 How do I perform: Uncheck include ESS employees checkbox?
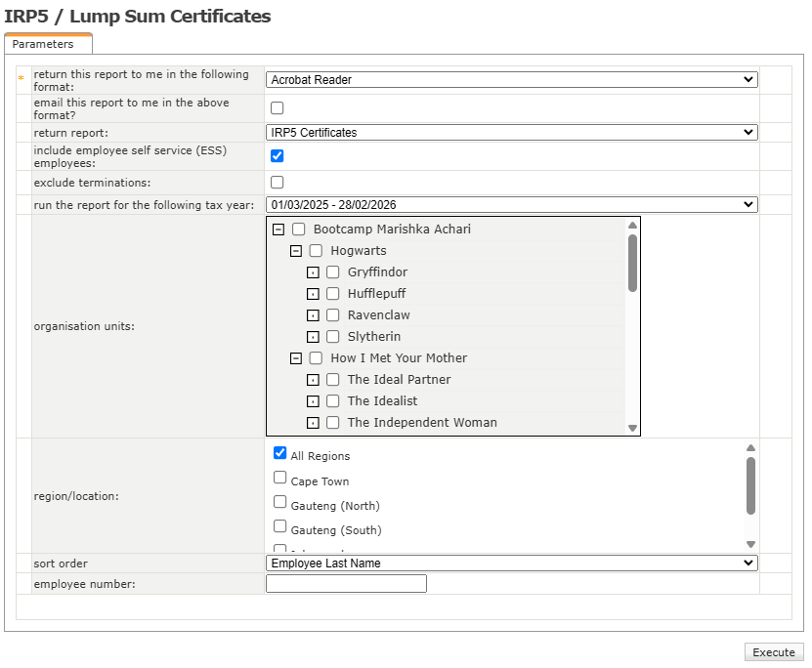pos(278,156)
